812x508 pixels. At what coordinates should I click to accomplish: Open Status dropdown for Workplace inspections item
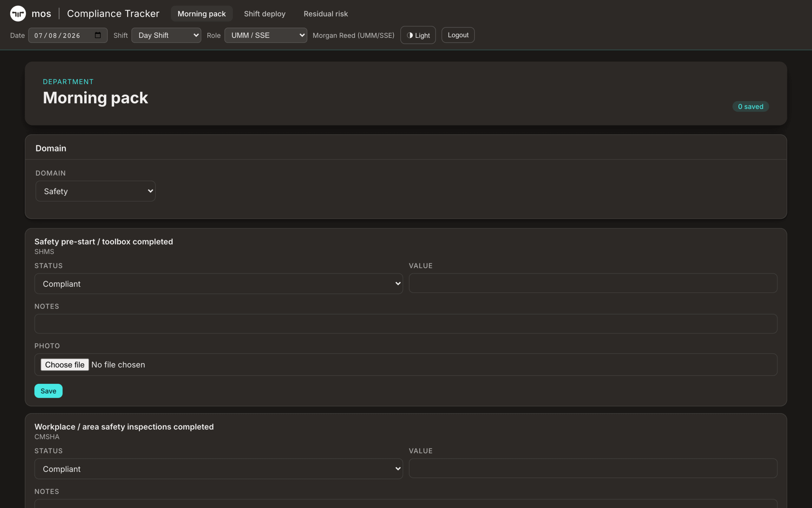pos(219,469)
